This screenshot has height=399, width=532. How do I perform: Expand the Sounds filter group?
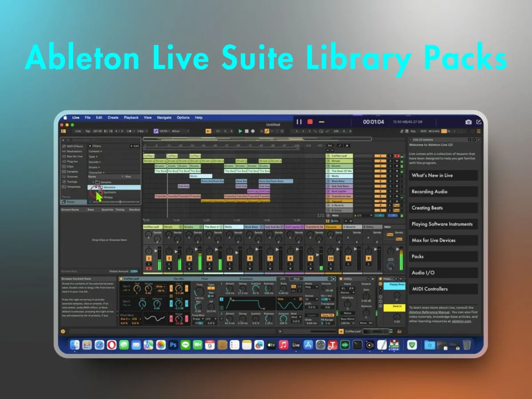pos(94,162)
